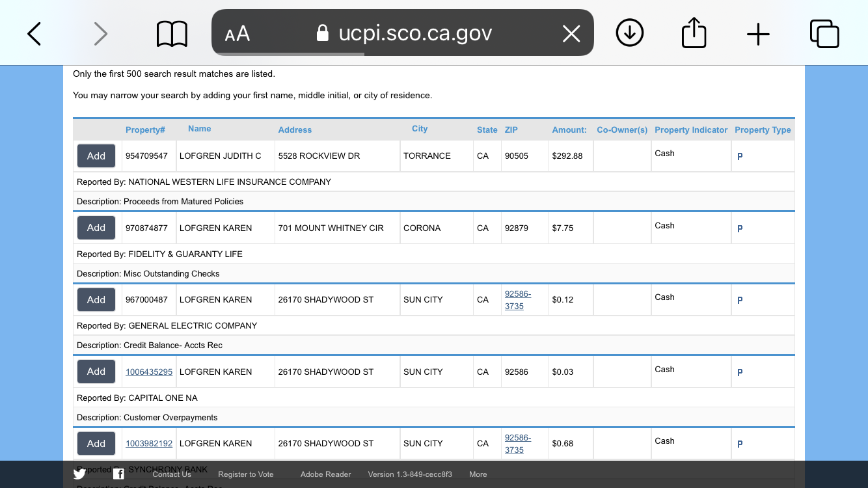Sort results by Address column header
Screen dimensions: 868x488
(x=295, y=130)
